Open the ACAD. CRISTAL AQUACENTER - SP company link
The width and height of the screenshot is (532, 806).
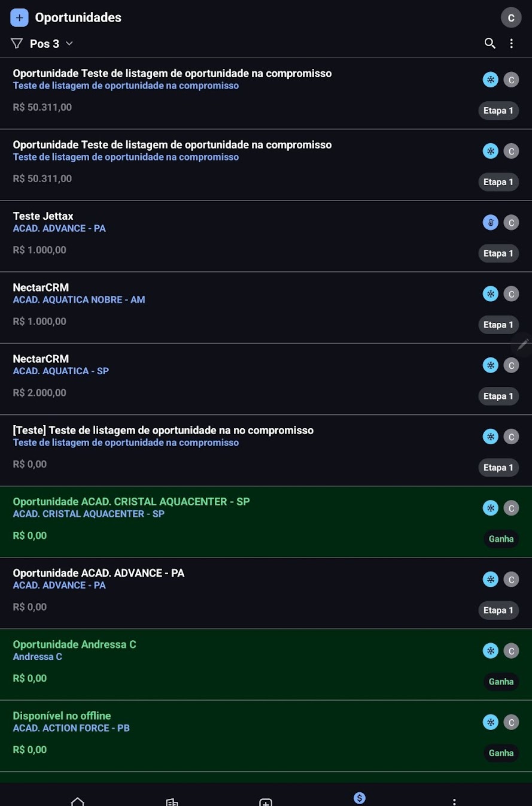coord(89,514)
